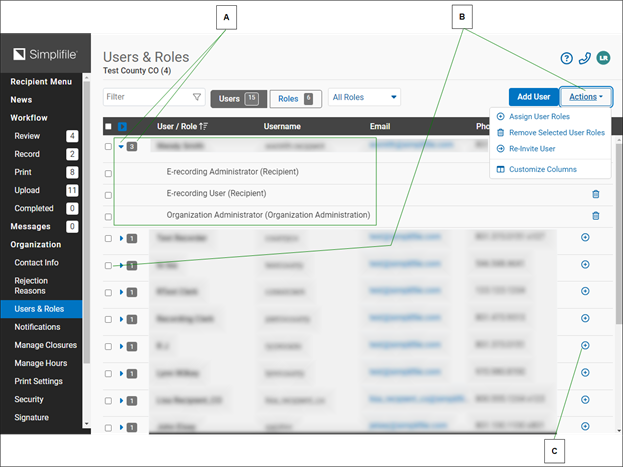The width and height of the screenshot is (623, 467).
Task: Sort by the Email column header
Action: (x=380, y=126)
